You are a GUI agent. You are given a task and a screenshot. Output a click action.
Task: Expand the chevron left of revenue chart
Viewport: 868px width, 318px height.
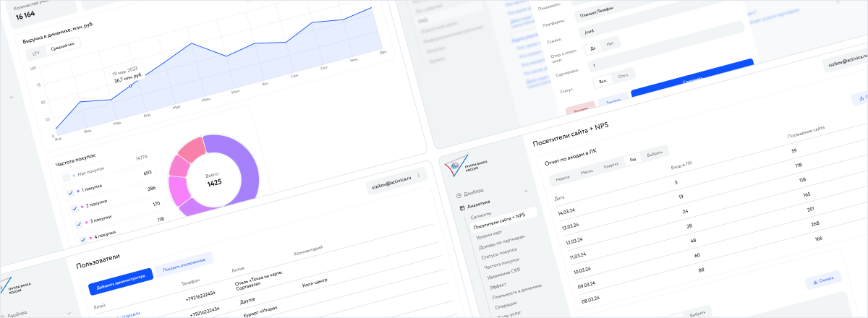(x=10, y=95)
